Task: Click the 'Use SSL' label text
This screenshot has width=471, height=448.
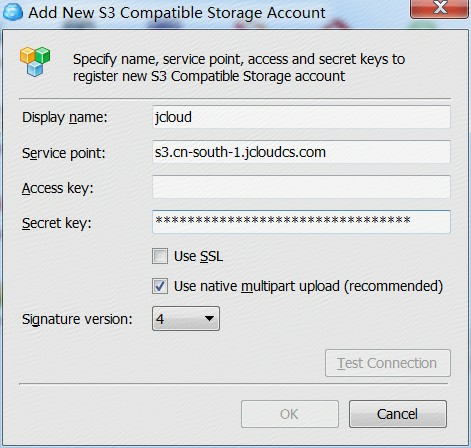Action: click(198, 256)
